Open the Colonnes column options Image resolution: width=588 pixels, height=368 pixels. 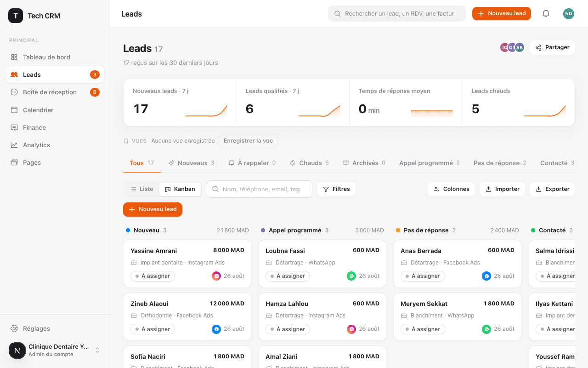point(452,189)
